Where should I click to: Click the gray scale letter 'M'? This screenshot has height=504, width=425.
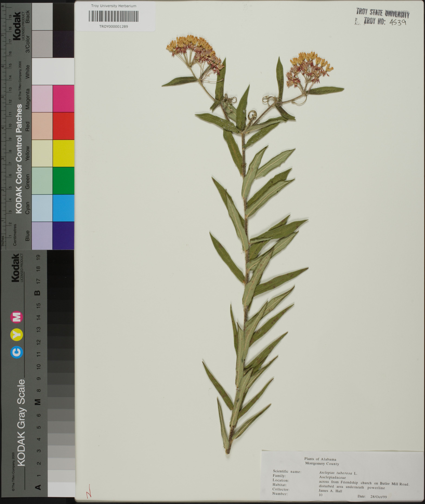pos(38,402)
